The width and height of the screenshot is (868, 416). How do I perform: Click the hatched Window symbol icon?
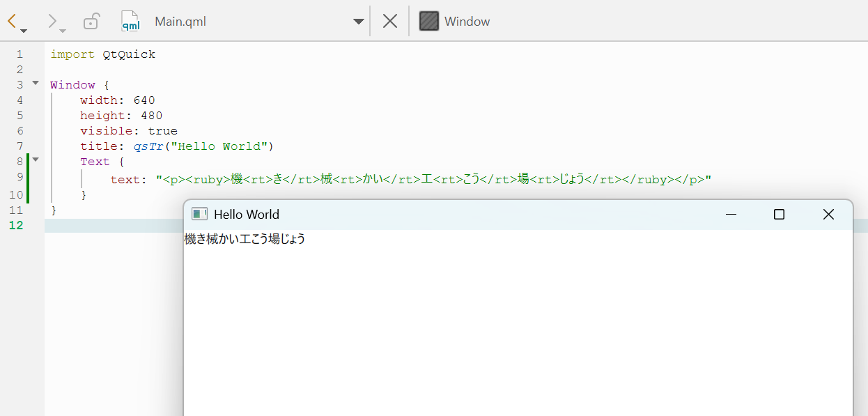tap(429, 22)
